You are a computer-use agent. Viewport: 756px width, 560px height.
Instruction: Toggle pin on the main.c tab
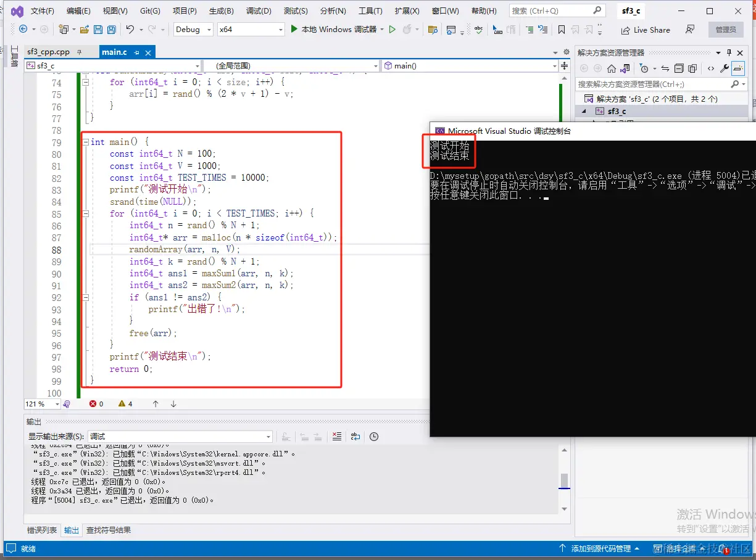[x=137, y=52]
